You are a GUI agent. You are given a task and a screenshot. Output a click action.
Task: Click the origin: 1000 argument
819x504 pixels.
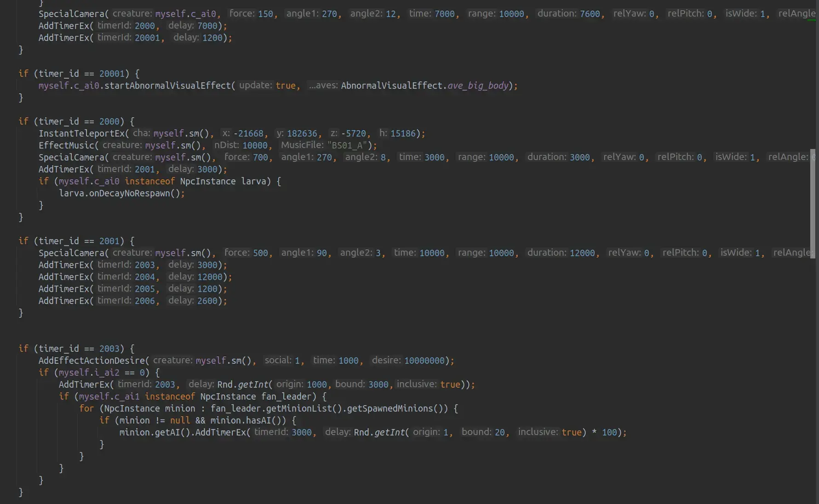302,384
